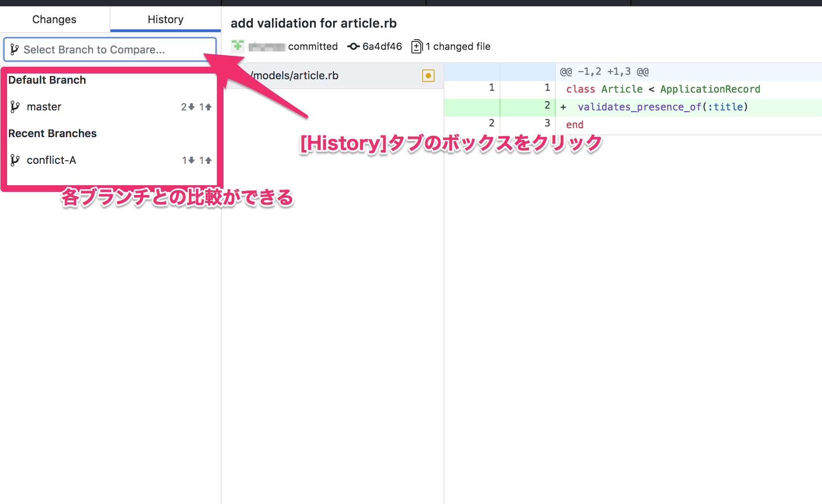Click the branch icon beside conflict-A
The width and height of the screenshot is (822, 504).
[x=15, y=160]
